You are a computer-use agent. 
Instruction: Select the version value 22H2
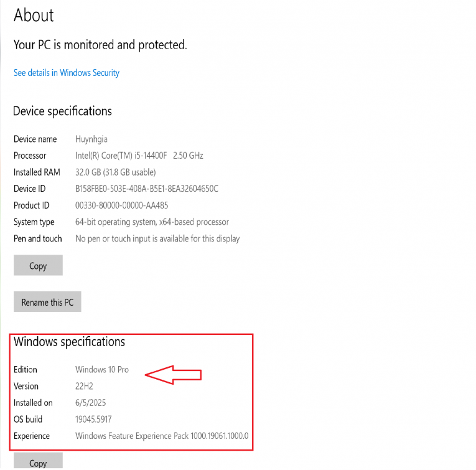click(84, 387)
